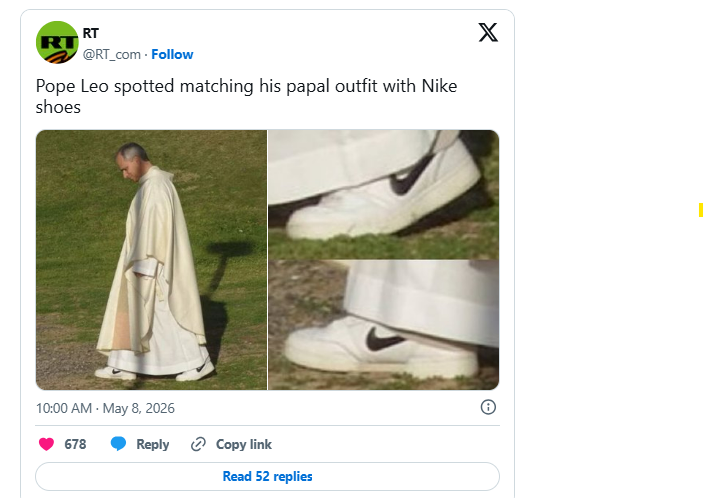Click the blue reply speech bubble icon
This screenshot has height=498, width=704.
[x=119, y=444]
